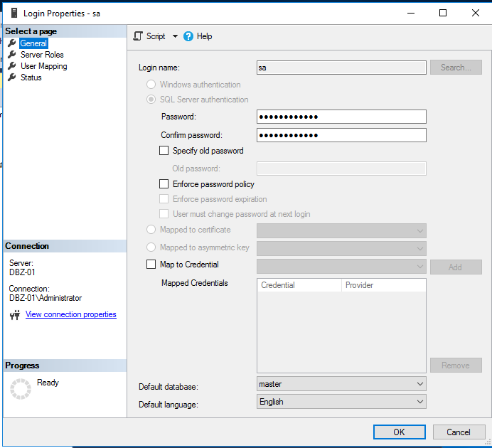Switch to the Server Roles page
Image resolution: width=492 pixels, height=448 pixels.
click(x=42, y=55)
